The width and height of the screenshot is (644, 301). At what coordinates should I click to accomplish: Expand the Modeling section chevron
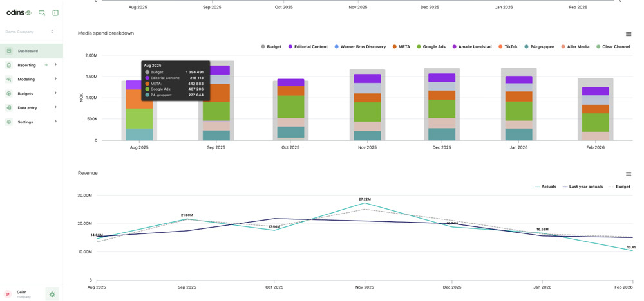pyautogui.click(x=55, y=79)
